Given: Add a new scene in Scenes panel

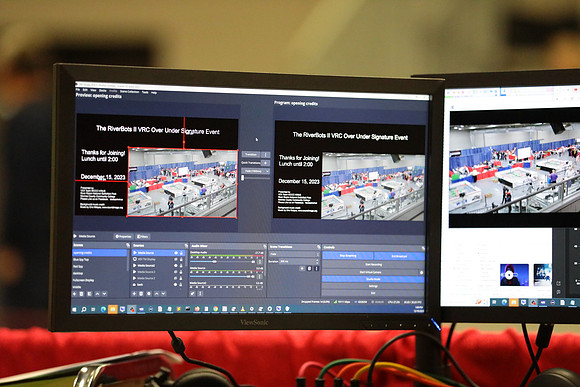Looking at the screenshot, I should pos(74,294).
